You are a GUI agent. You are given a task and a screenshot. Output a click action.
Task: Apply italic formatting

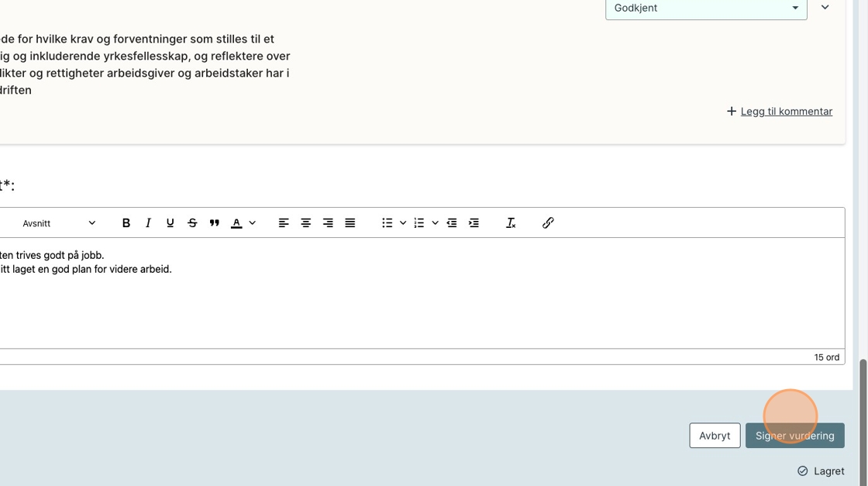coord(148,223)
